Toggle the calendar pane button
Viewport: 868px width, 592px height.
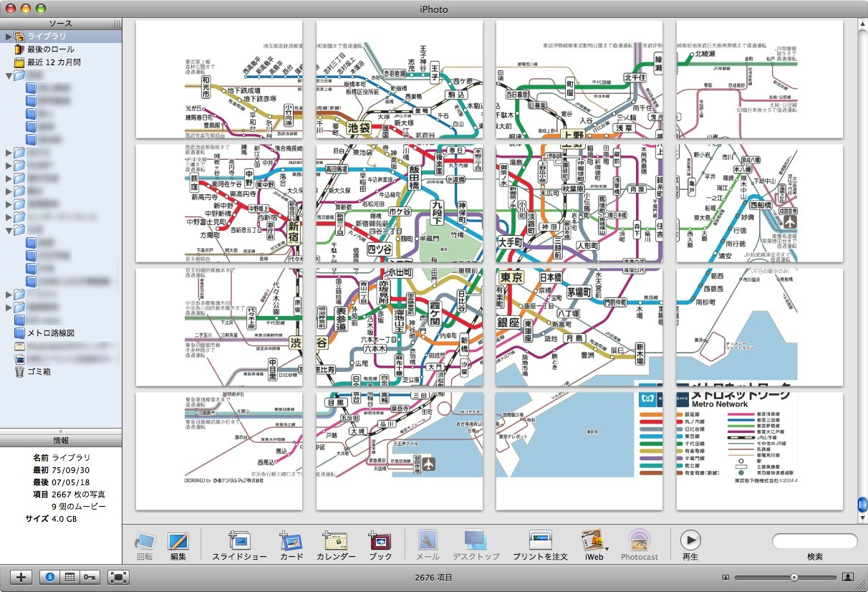70,577
